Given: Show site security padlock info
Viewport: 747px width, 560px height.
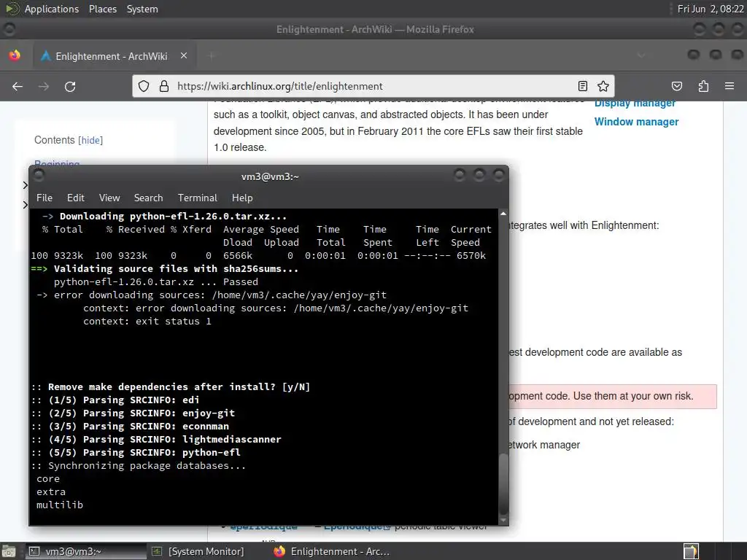Looking at the screenshot, I should coord(164,86).
